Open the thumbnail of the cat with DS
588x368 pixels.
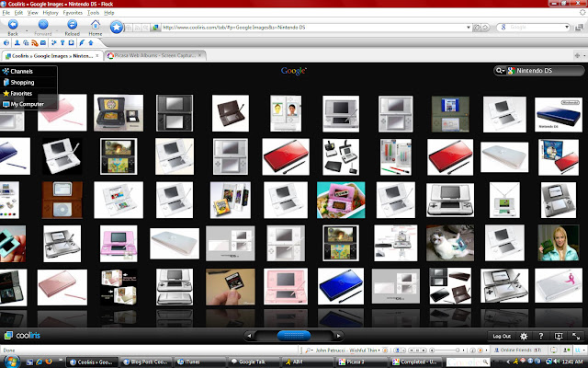click(x=450, y=243)
